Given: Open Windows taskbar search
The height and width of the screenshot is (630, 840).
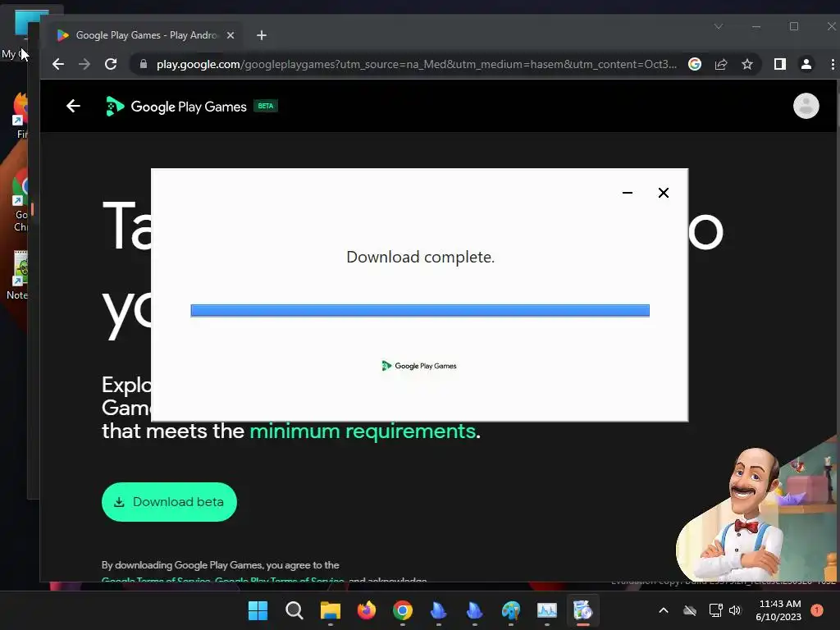Looking at the screenshot, I should click(x=294, y=610).
